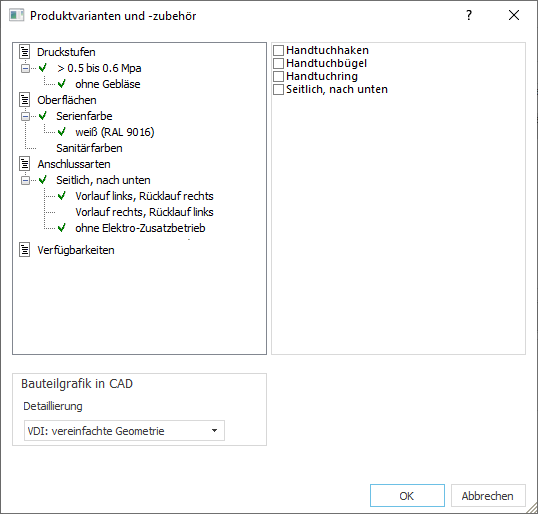
Task: Click green checkmark beside weiß (RAL 9016)
Action: click(62, 131)
